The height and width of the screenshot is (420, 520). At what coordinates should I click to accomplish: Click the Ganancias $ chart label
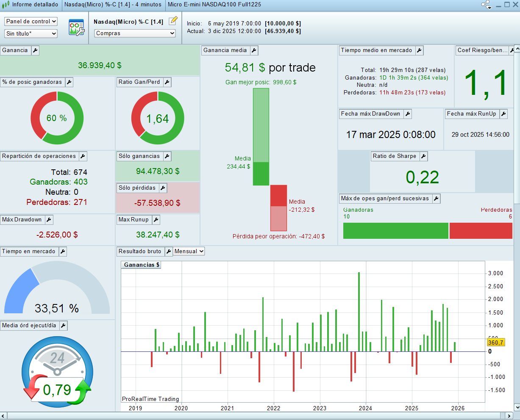point(142,265)
